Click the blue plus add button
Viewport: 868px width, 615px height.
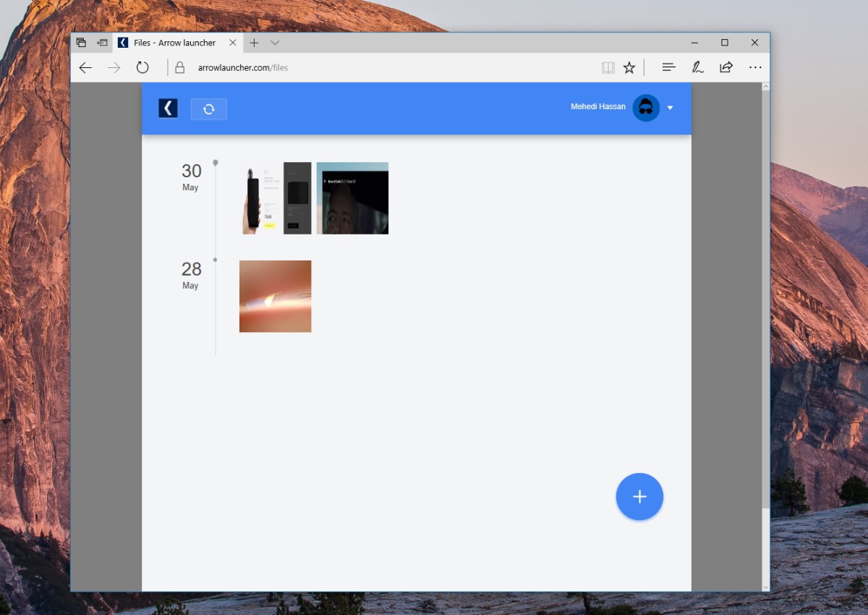[639, 496]
